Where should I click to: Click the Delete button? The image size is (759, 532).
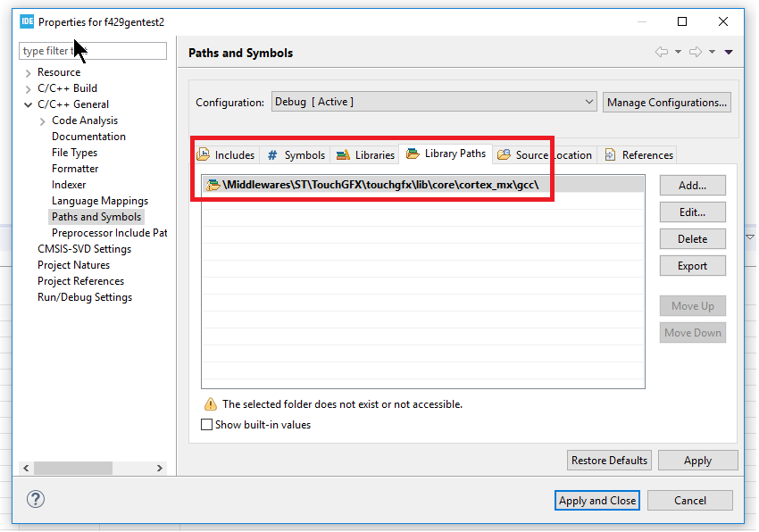(692, 238)
